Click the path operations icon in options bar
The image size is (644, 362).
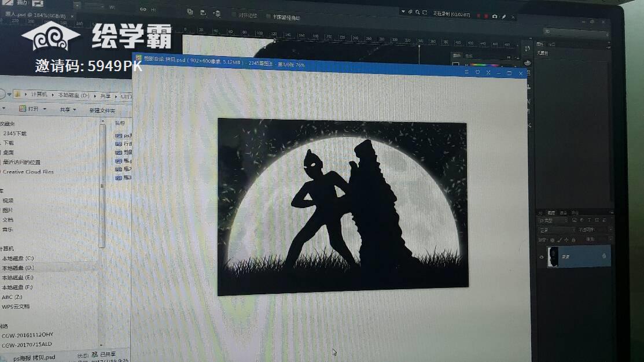(x=190, y=12)
